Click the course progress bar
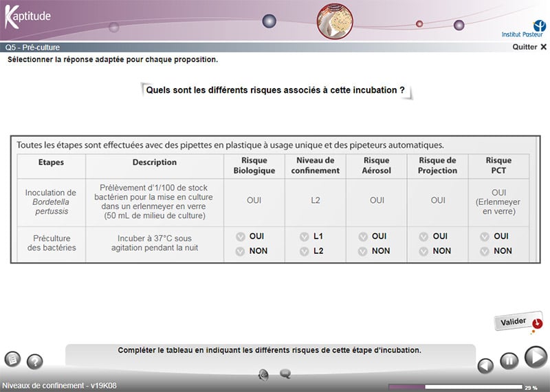Screen dimensions: 550x392 pos(455,387)
